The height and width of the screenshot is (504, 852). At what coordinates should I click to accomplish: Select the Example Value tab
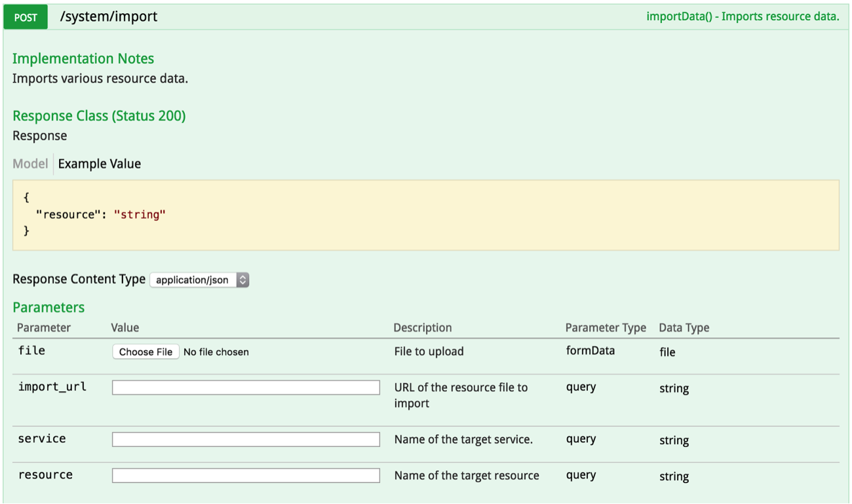99,164
